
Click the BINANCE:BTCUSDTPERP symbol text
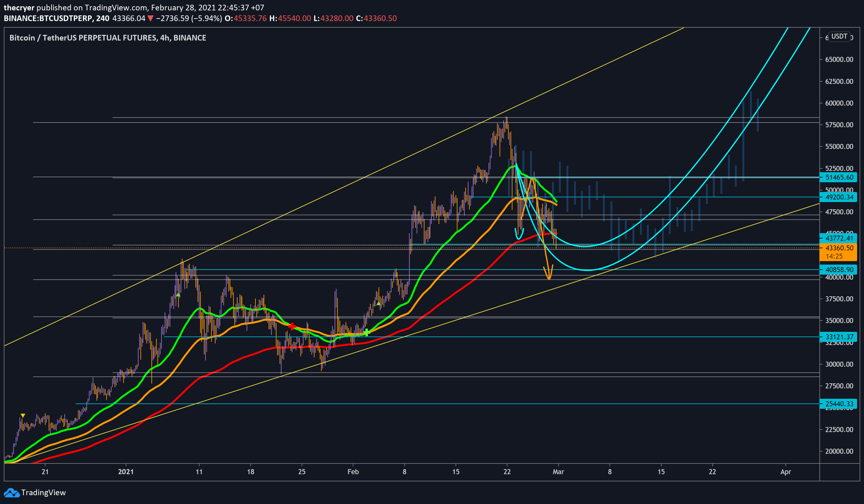49,18
